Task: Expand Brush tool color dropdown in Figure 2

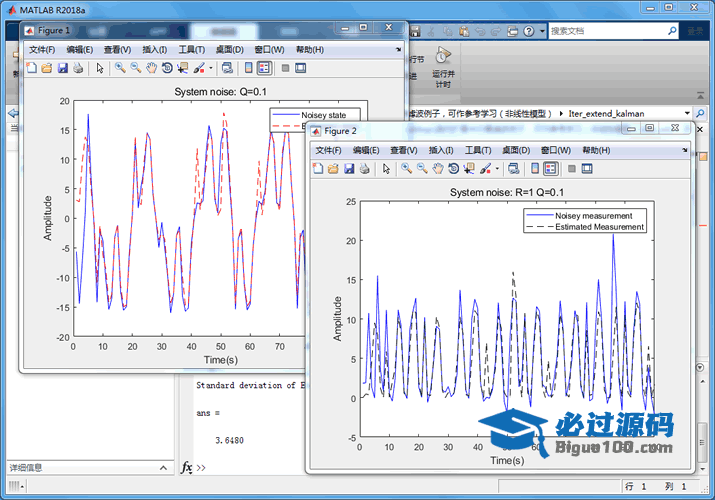Action: pyautogui.click(x=495, y=168)
